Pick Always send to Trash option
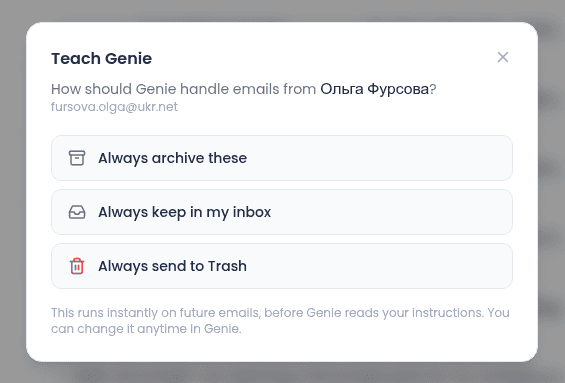Image resolution: width=565 pixels, height=383 pixels. [282, 266]
